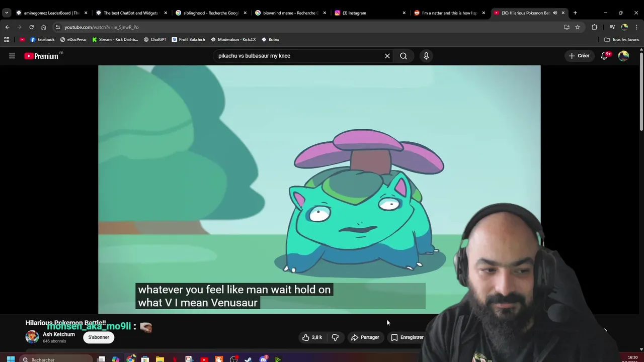Viewport: 644px width, 362px height.
Task: Click the Créer button
Action: coord(579,56)
